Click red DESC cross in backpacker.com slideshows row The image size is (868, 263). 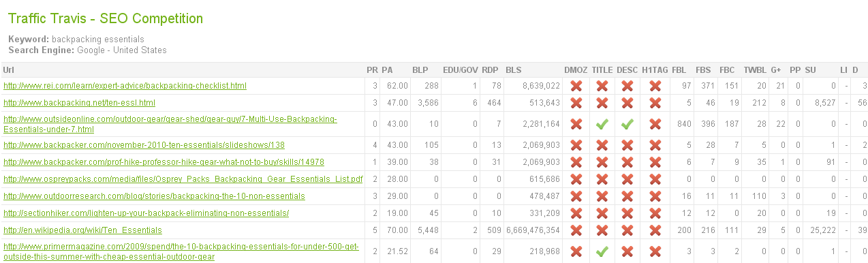pos(627,145)
